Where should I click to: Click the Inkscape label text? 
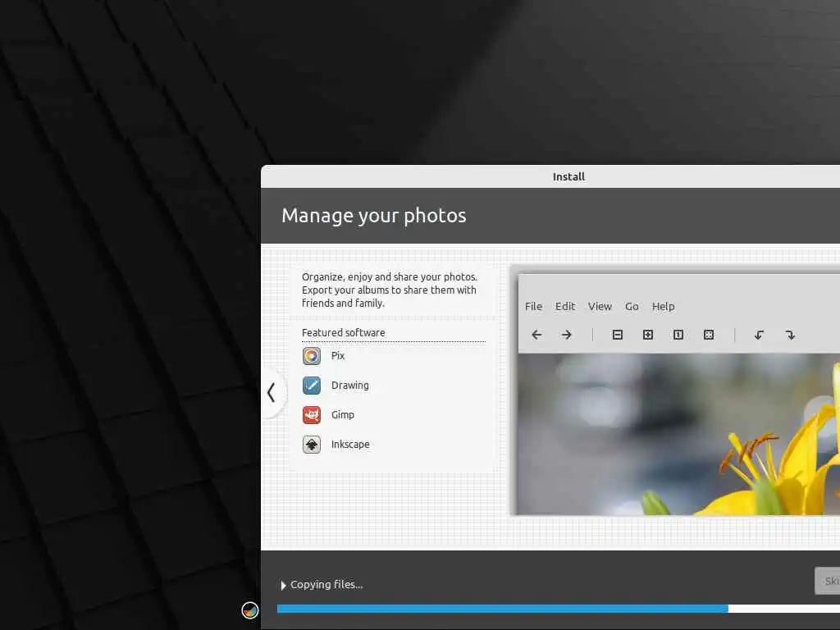pyautogui.click(x=350, y=445)
